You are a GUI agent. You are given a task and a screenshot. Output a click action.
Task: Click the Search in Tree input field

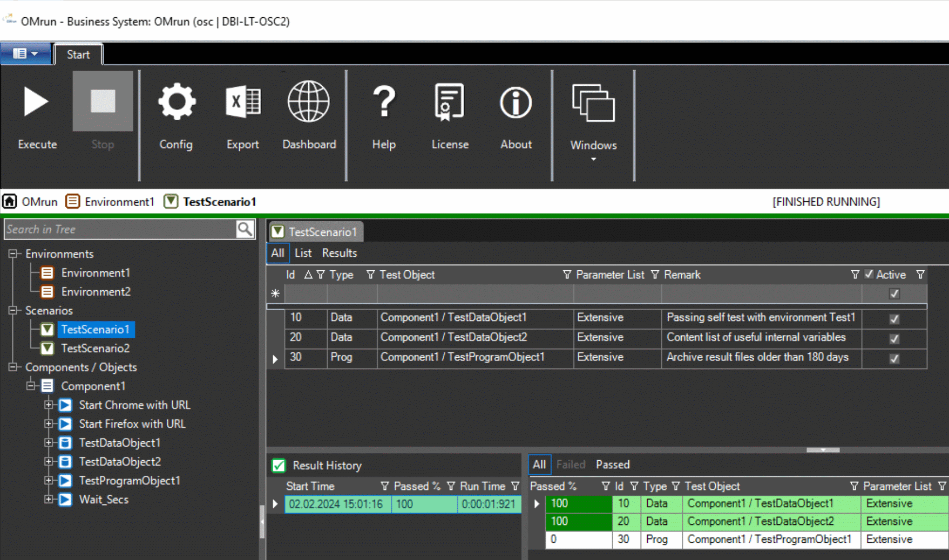click(119, 229)
